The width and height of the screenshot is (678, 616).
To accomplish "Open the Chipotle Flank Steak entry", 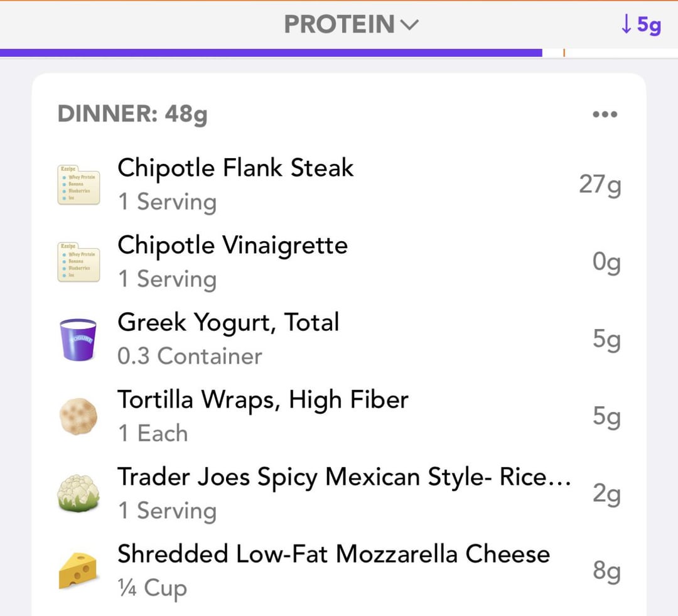I will tap(339, 185).
